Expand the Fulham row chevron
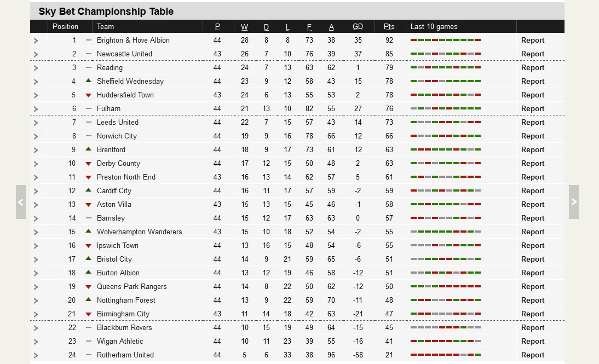This screenshot has width=599, height=364. tap(36, 109)
